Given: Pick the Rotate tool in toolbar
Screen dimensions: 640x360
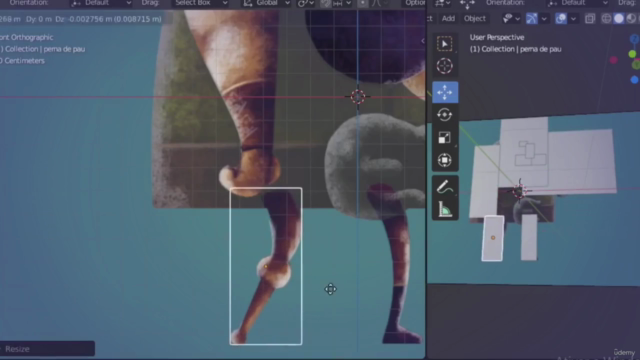Looking at the screenshot, I should pos(444,115).
